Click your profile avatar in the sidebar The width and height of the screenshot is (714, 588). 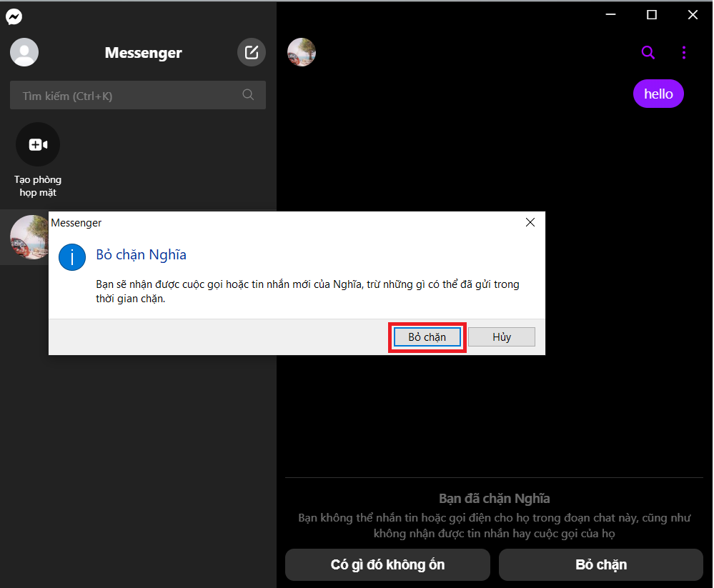point(24,52)
